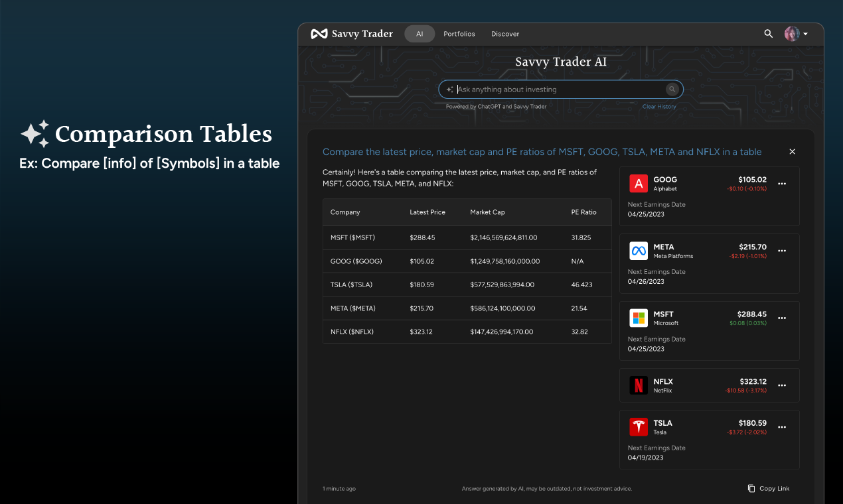The height and width of the screenshot is (504, 843).
Task: Submit the query with the search button
Action: pyautogui.click(x=672, y=90)
